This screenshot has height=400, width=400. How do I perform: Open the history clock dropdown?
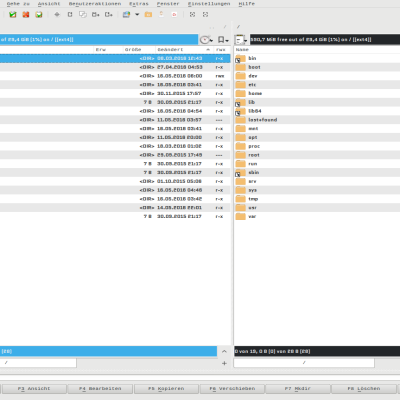pos(206,40)
